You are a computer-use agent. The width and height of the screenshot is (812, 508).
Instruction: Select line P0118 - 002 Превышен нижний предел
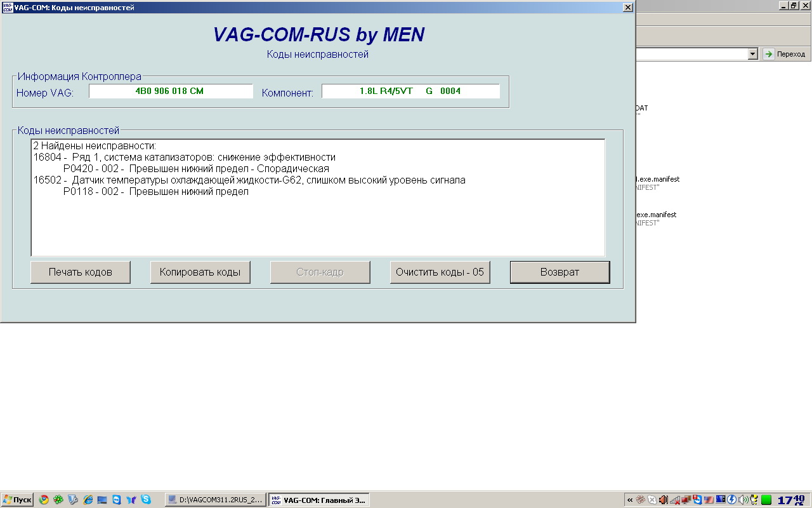coord(156,192)
